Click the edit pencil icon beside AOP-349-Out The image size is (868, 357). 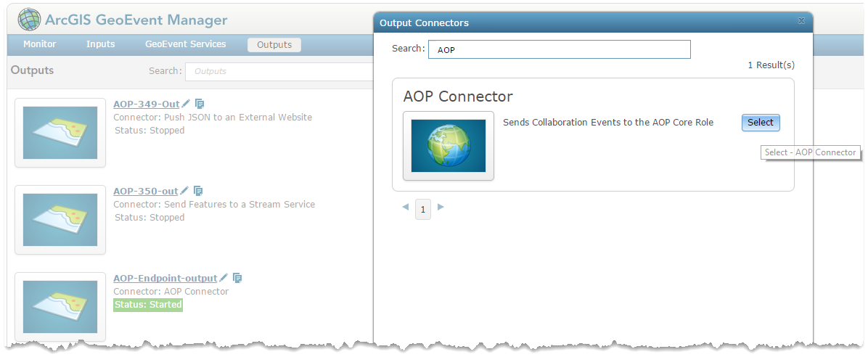(x=186, y=104)
